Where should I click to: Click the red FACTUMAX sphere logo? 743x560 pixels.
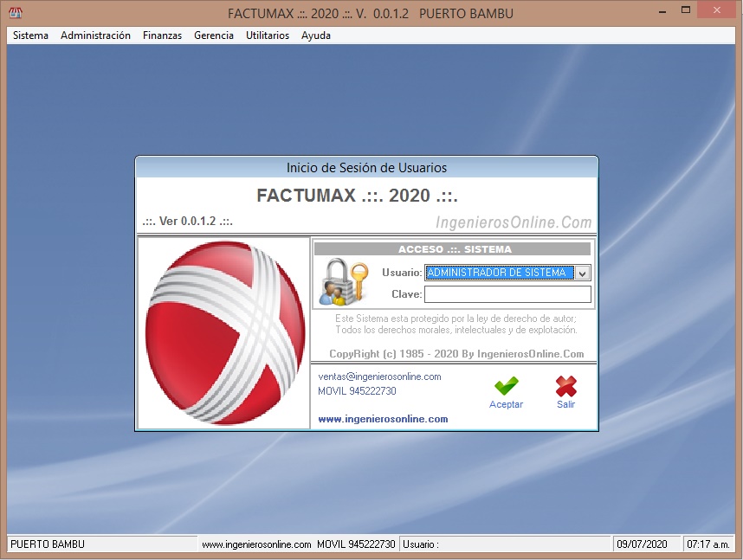(225, 332)
